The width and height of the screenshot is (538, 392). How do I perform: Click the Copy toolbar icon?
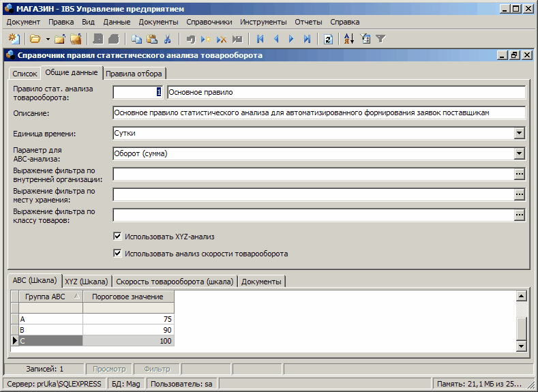(x=137, y=39)
